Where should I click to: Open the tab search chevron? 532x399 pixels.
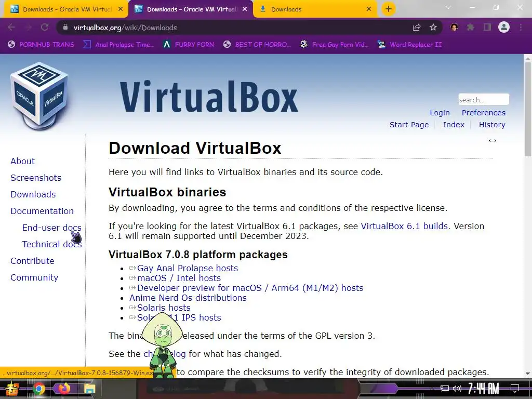tap(448, 7)
